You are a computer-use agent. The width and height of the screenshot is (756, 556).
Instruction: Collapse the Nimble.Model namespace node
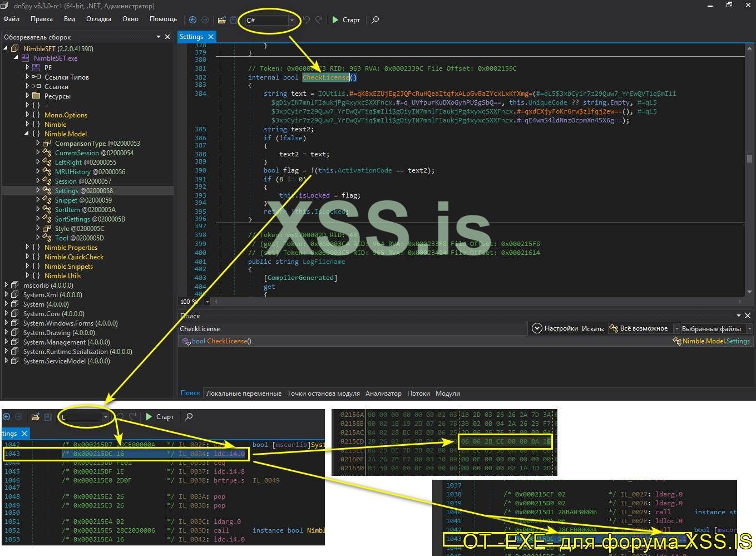27,134
